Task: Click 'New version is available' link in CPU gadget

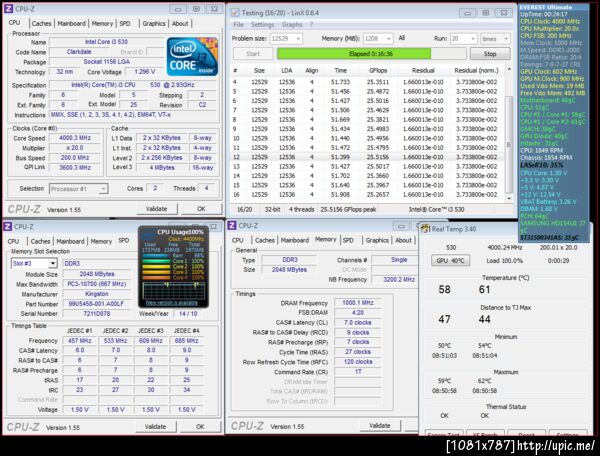Action: point(171,303)
